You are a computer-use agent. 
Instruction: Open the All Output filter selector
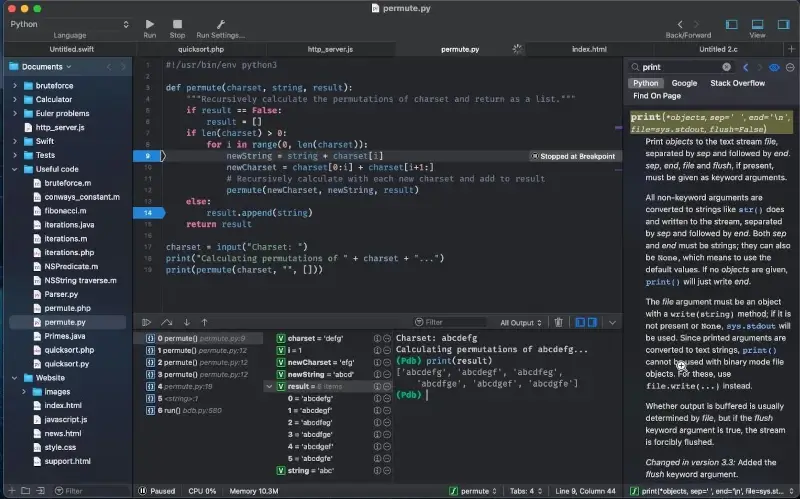pyautogui.click(x=520, y=322)
